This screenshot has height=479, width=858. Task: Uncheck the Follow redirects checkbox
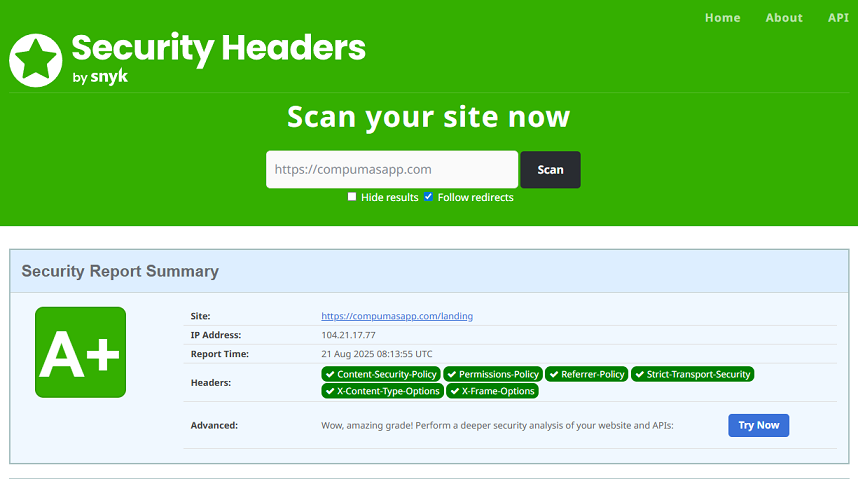[429, 197]
